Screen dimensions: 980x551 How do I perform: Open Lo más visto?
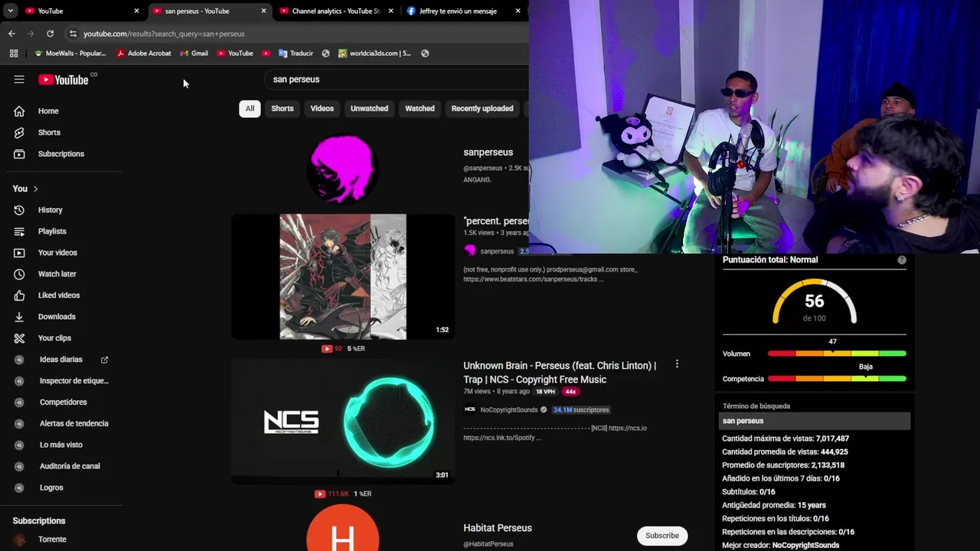coord(61,445)
